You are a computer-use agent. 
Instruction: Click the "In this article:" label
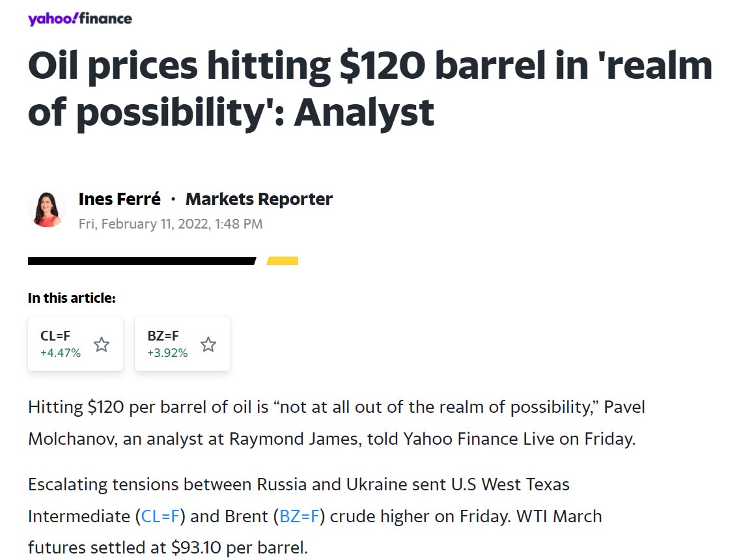(x=72, y=298)
